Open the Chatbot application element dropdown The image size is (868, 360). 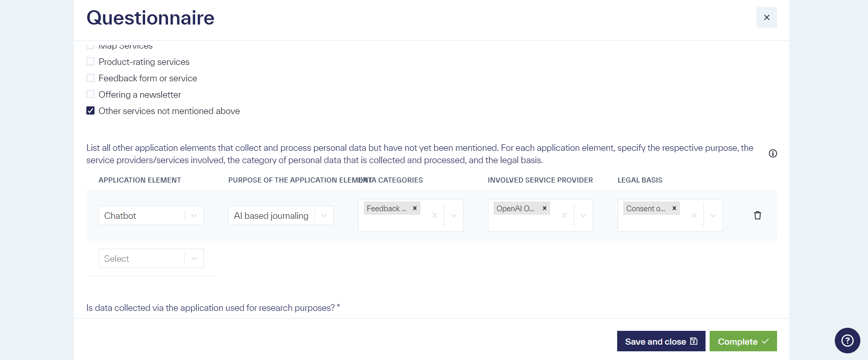[x=194, y=215]
